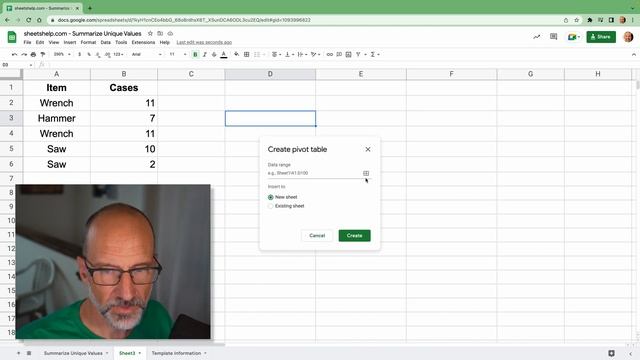
Task: Open the fill color bucket
Action: 237,54
